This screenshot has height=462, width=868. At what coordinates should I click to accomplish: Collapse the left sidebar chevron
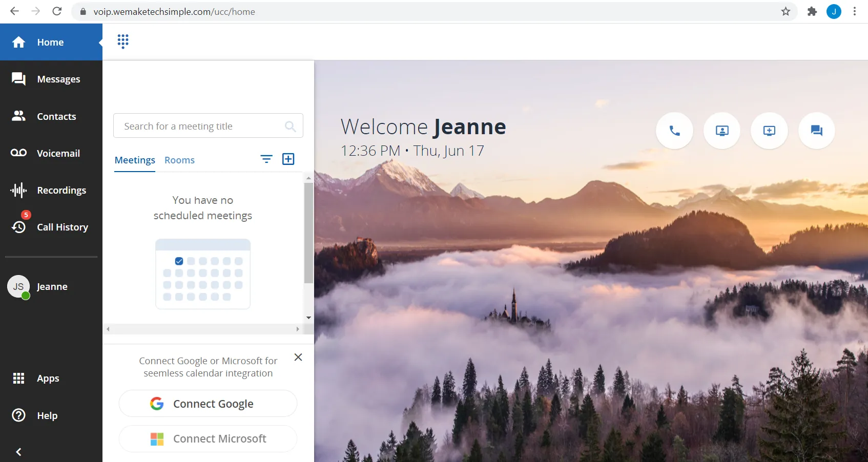click(18, 452)
